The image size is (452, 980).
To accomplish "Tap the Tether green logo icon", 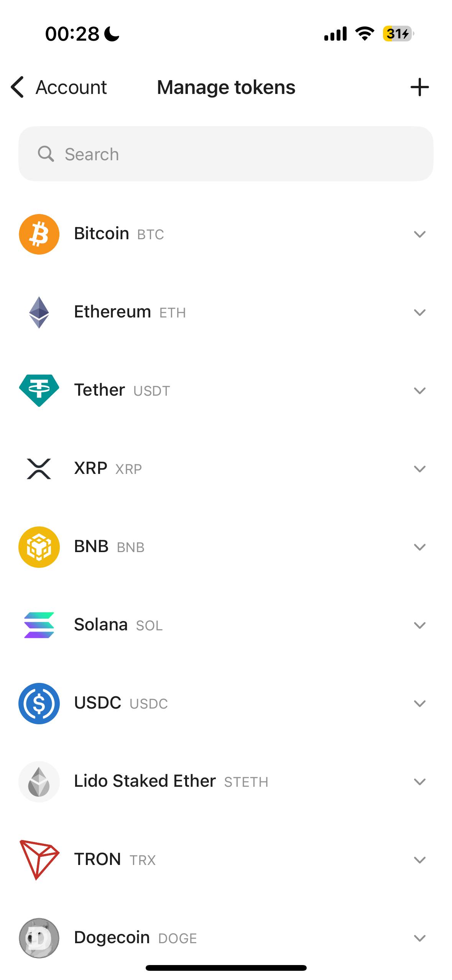I will (39, 390).
